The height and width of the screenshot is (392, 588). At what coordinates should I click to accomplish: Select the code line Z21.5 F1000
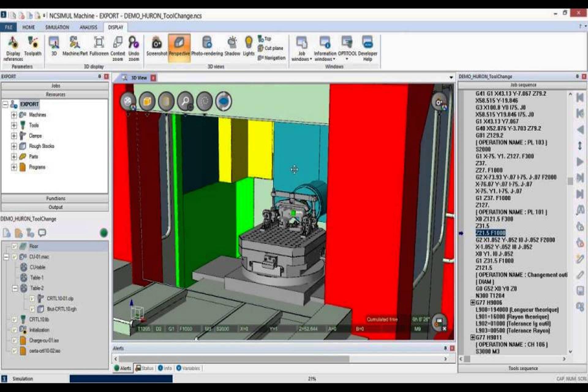click(490, 233)
